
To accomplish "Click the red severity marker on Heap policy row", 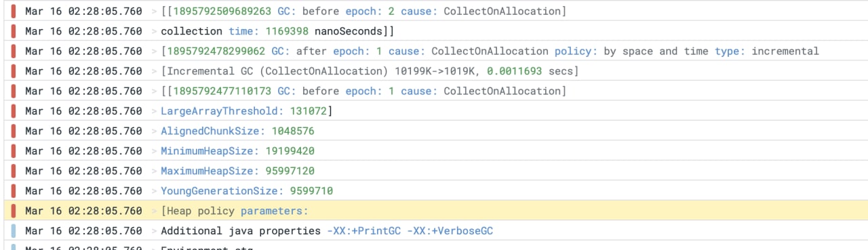I will pyautogui.click(x=13, y=211).
